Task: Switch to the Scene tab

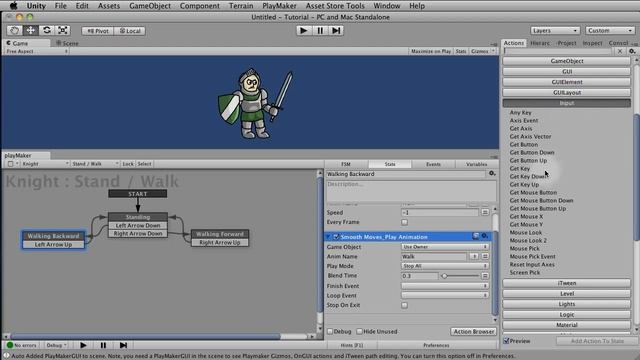Action: (67, 43)
